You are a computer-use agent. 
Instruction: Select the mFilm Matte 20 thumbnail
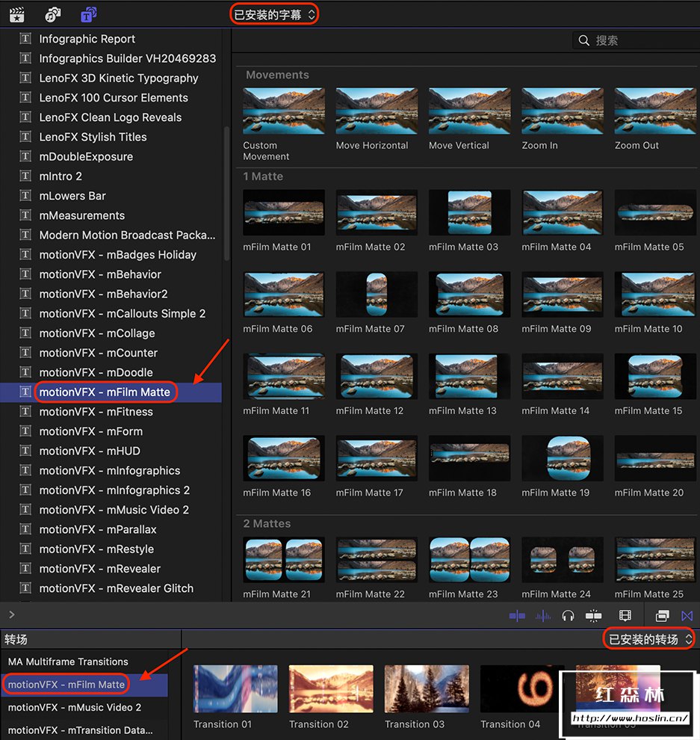pos(655,458)
